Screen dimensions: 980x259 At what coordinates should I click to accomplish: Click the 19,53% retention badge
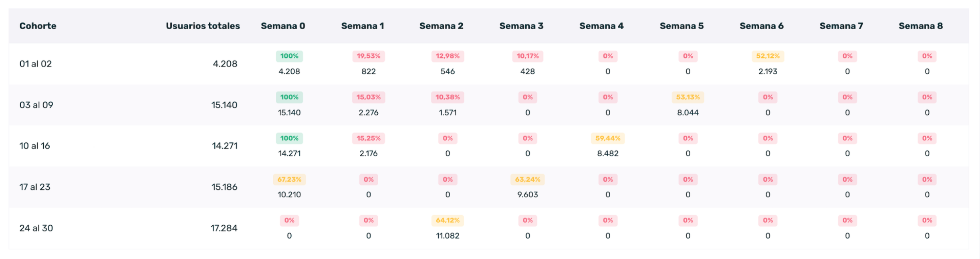pos(369,56)
